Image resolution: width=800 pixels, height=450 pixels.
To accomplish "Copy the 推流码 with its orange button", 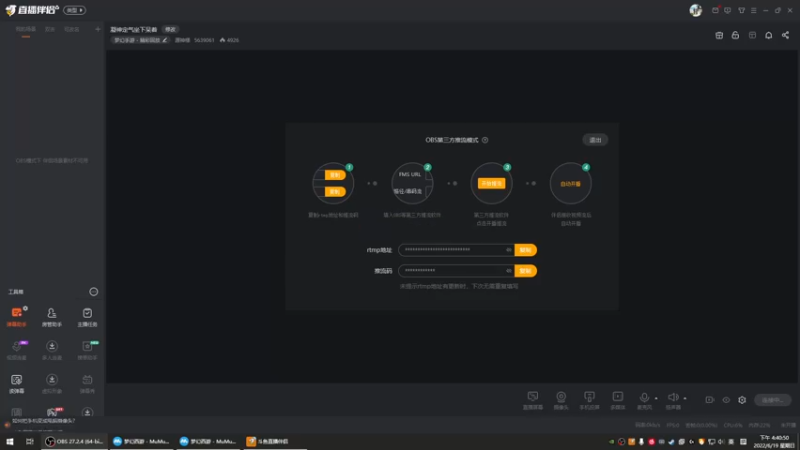I will coord(526,271).
